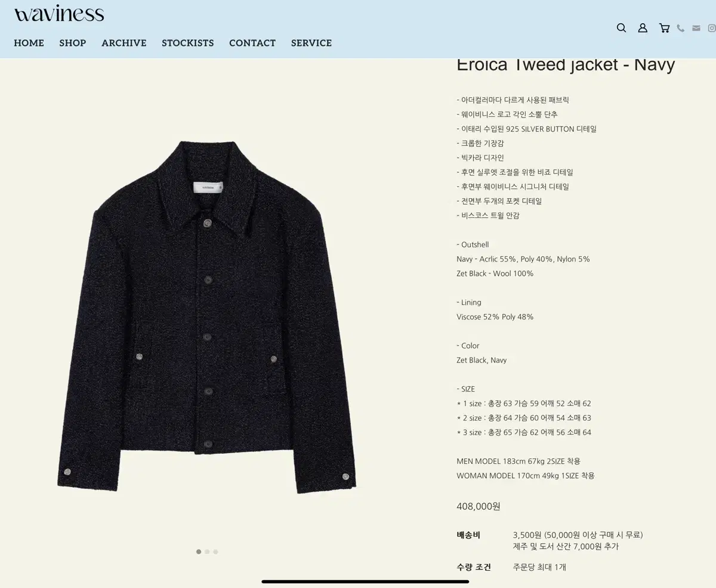Select the third carousel dot
The image size is (716, 588).
pyautogui.click(x=215, y=552)
